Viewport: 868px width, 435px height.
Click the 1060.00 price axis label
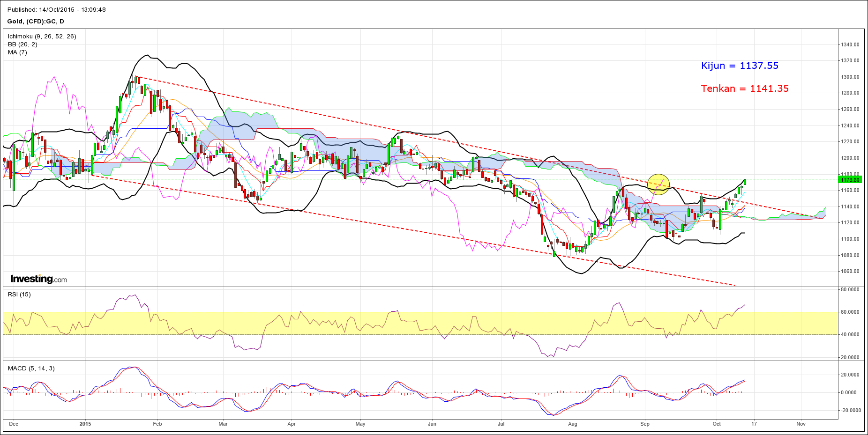click(850, 272)
